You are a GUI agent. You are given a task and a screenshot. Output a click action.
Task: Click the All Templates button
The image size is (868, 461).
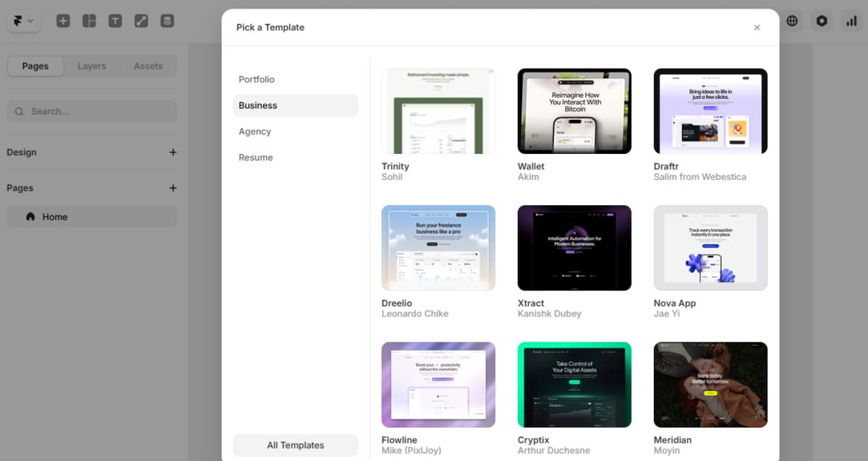(295, 445)
